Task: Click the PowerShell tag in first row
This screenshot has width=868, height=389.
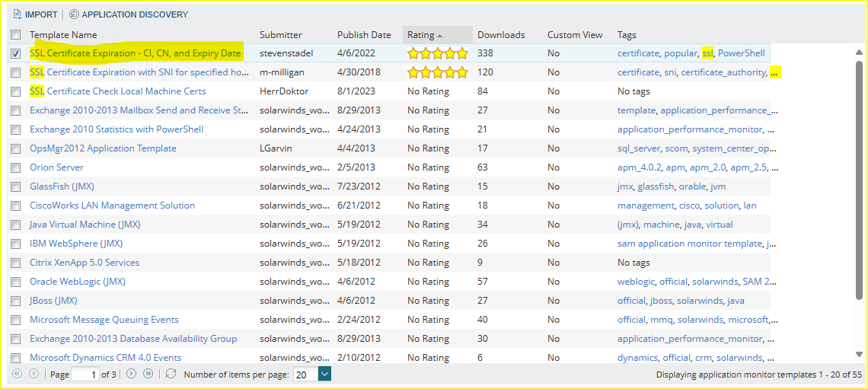Action: click(742, 53)
